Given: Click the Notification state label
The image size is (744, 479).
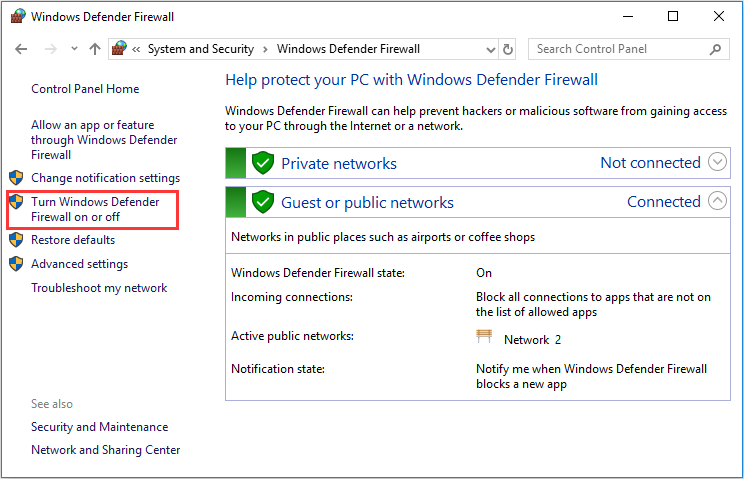Looking at the screenshot, I should coord(278,369).
